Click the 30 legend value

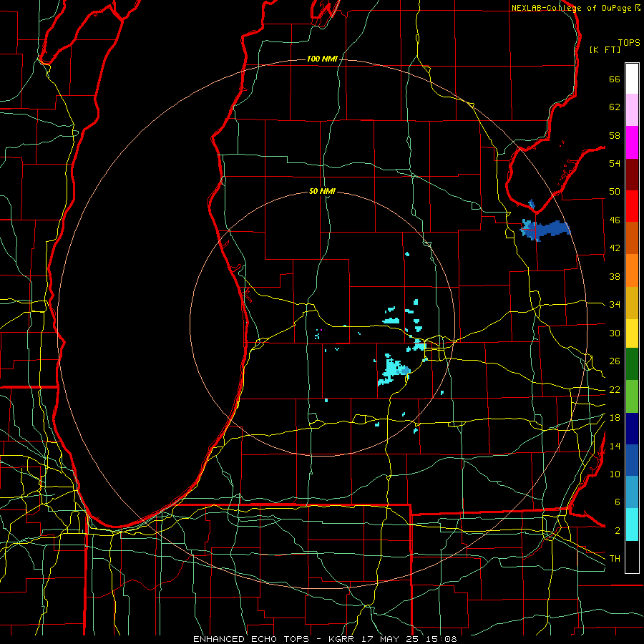[615, 333]
